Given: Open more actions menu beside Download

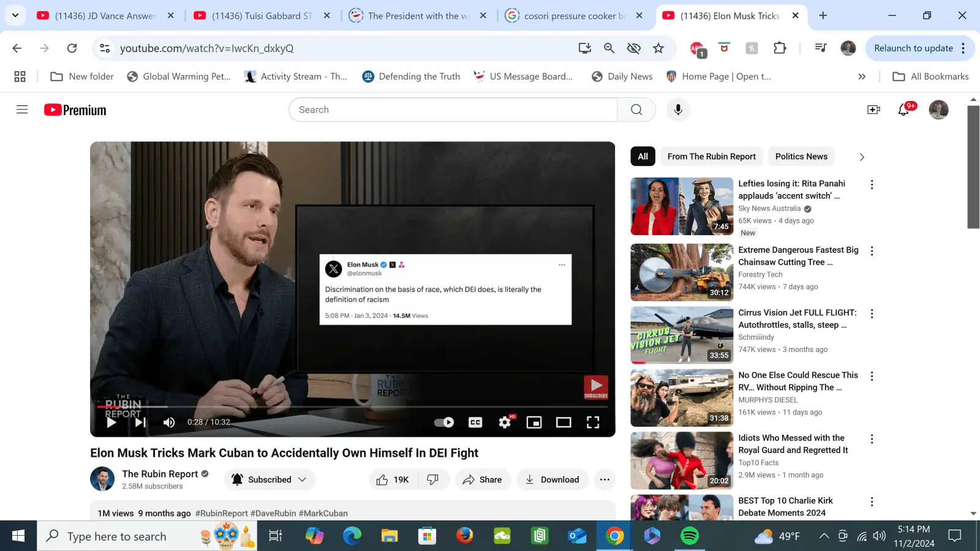Looking at the screenshot, I should tap(605, 479).
